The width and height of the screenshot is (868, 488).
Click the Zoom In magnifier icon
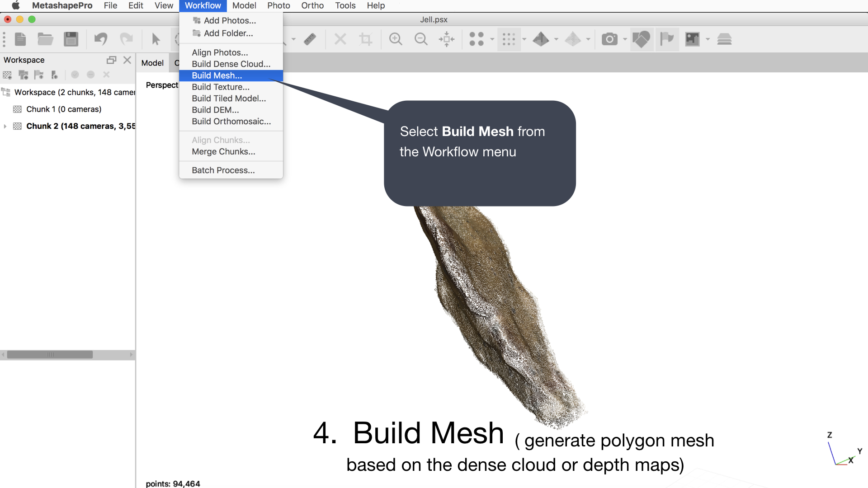[x=396, y=39]
